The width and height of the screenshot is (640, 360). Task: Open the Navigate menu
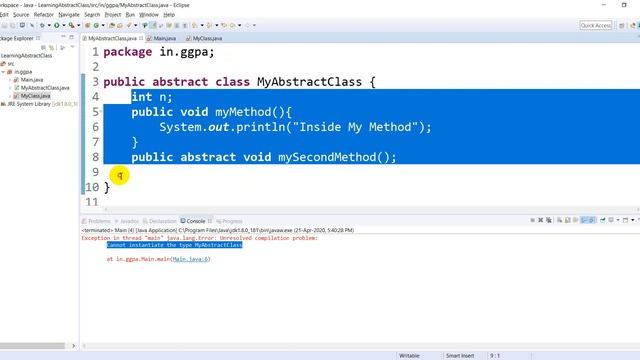(x=69, y=15)
